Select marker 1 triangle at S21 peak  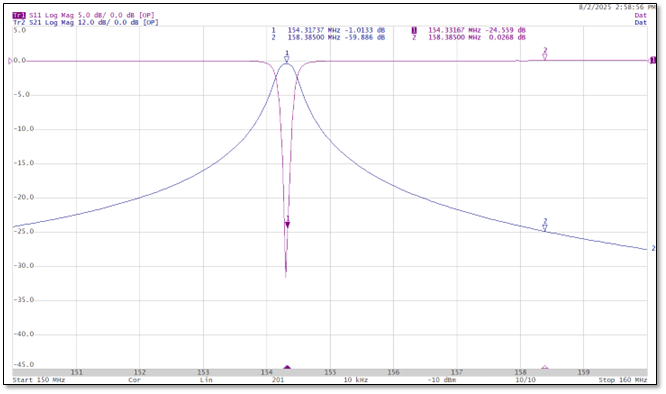pyautogui.click(x=287, y=60)
